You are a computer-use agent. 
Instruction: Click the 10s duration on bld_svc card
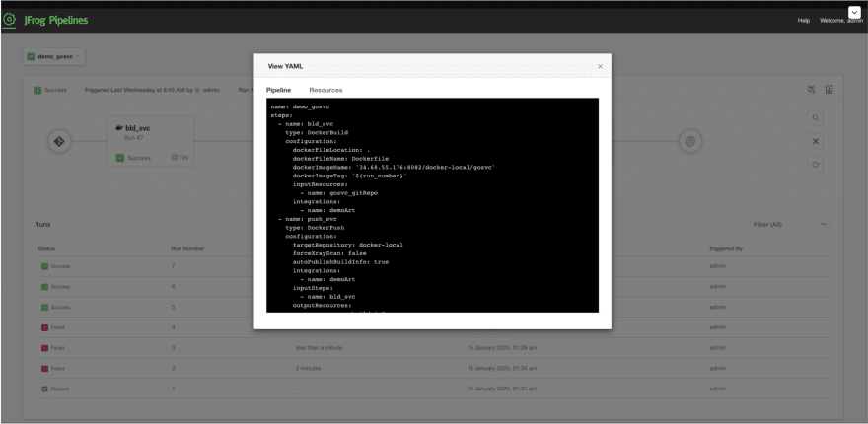point(180,158)
